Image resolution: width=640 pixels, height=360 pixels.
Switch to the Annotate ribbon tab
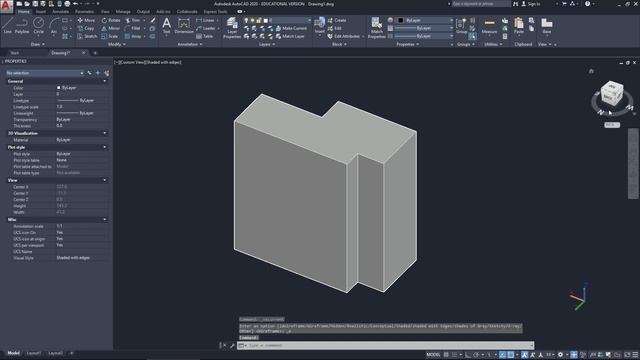tap(60, 12)
